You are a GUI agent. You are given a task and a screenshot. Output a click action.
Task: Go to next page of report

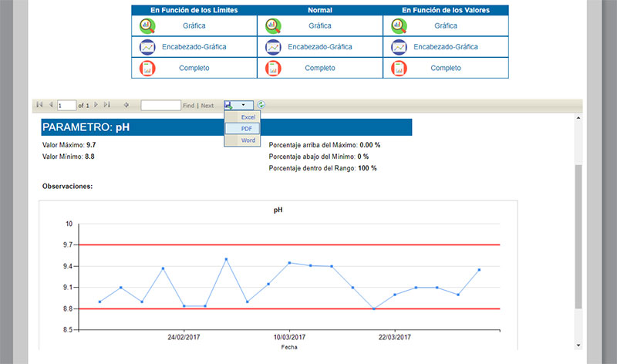pos(96,105)
